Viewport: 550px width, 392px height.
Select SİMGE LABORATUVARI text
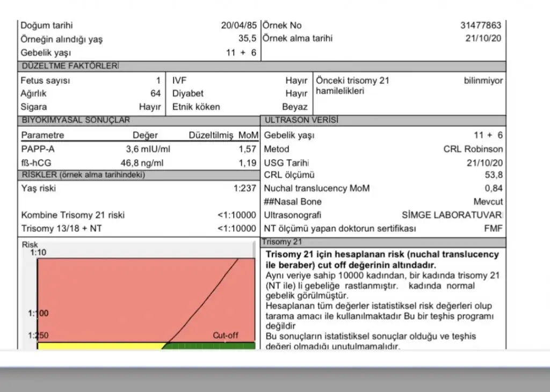point(452,215)
